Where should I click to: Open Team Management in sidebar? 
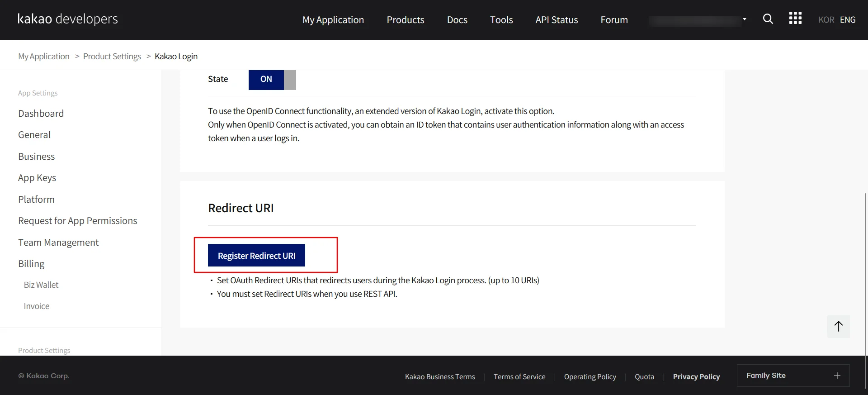coord(58,243)
